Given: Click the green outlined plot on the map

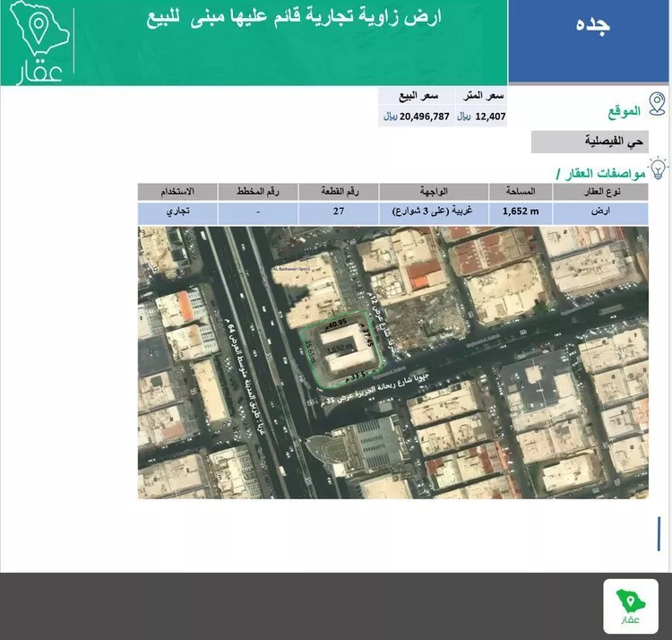Looking at the screenshot, I should 342,350.
